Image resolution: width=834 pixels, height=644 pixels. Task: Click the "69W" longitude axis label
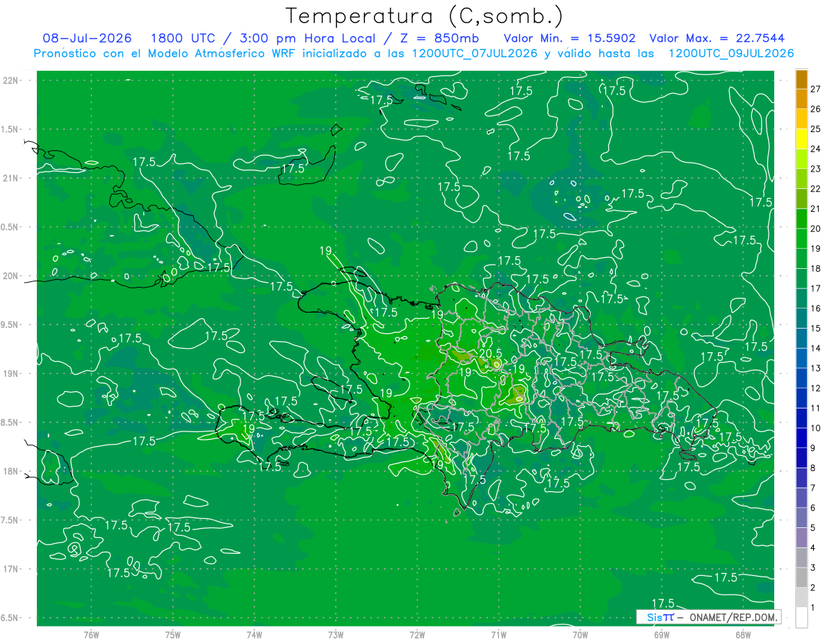coord(662,634)
